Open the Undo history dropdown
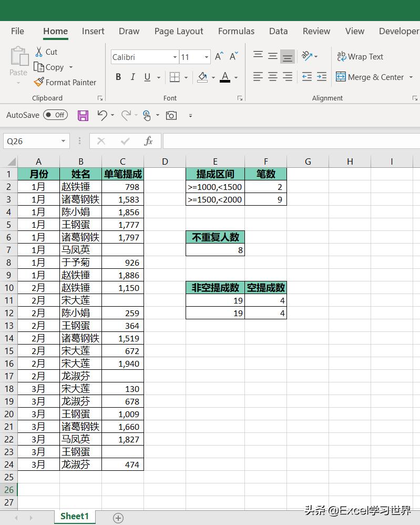Screen dimensions: 420x525 coord(112,115)
